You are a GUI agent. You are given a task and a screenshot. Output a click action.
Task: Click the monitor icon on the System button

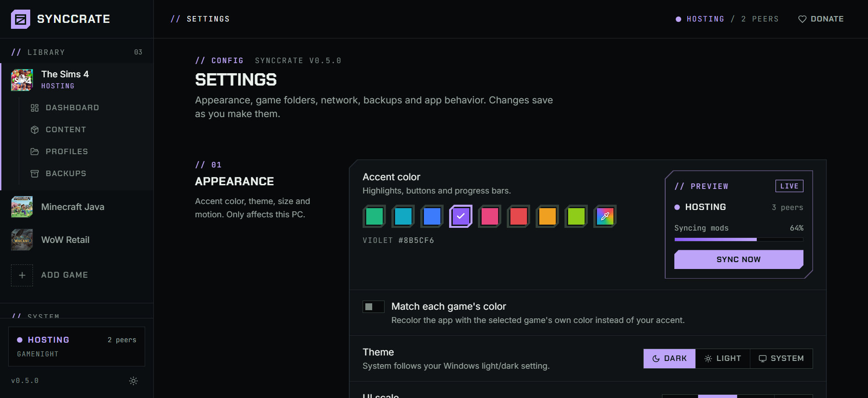click(763, 359)
